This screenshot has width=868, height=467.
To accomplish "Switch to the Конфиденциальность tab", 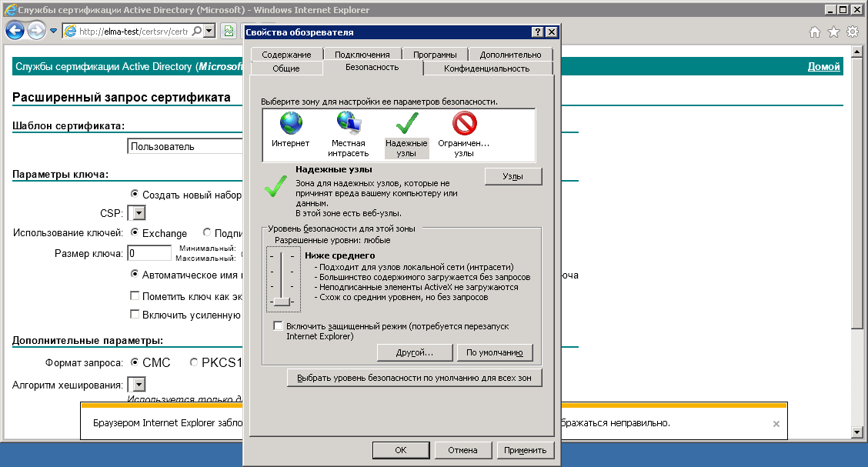I will 487,68.
